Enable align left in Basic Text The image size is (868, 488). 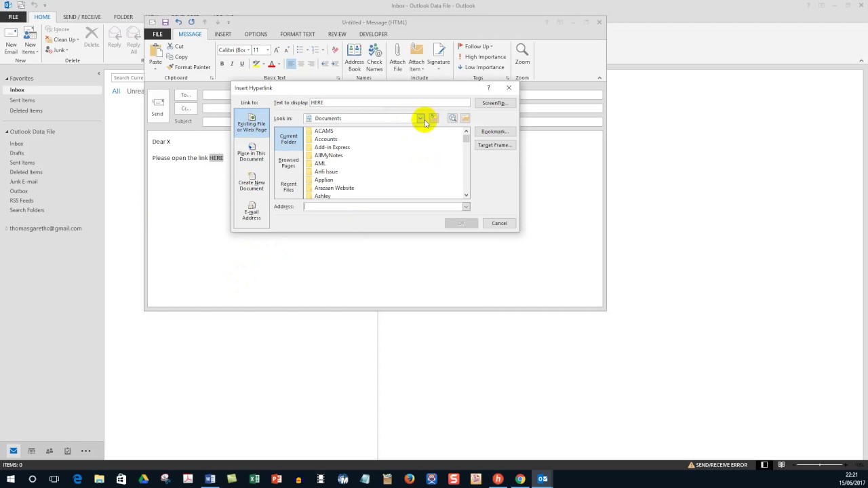291,64
